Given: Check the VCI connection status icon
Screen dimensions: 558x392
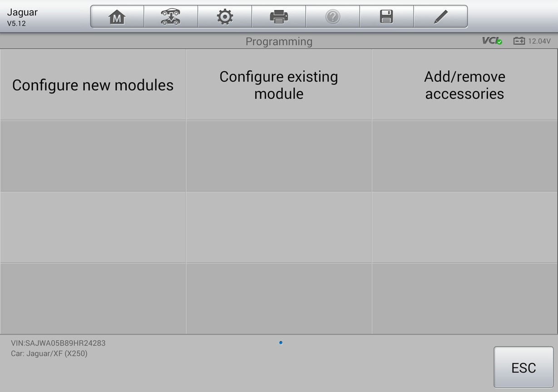Looking at the screenshot, I should [x=492, y=41].
